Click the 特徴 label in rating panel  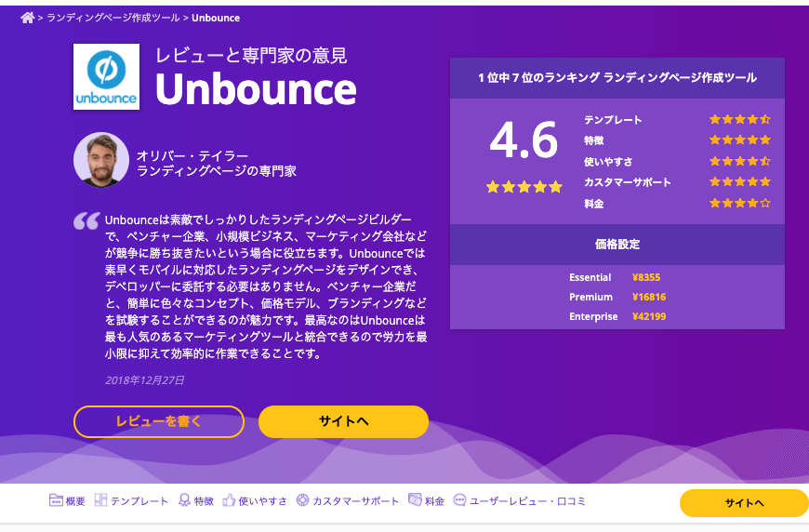click(594, 140)
